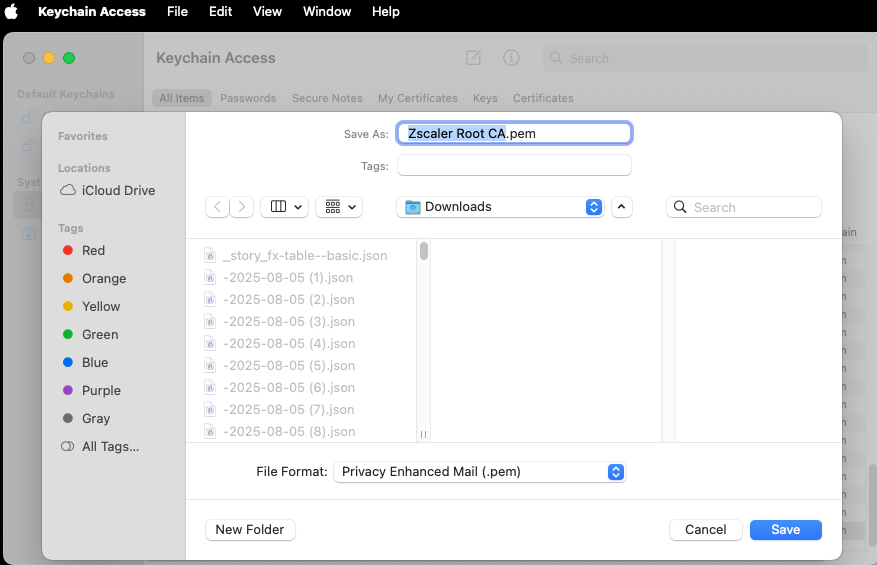Open the File Format dropdown

[479, 472]
